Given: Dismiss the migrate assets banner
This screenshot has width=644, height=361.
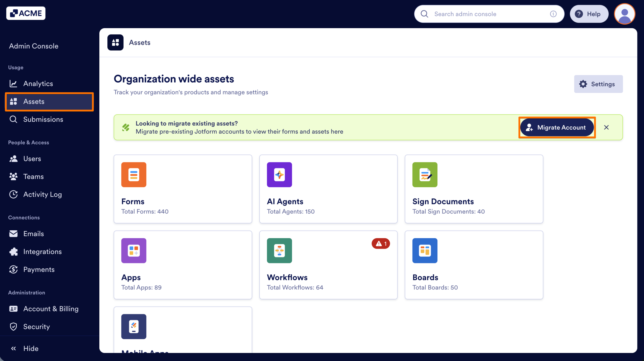Looking at the screenshot, I should (607, 127).
